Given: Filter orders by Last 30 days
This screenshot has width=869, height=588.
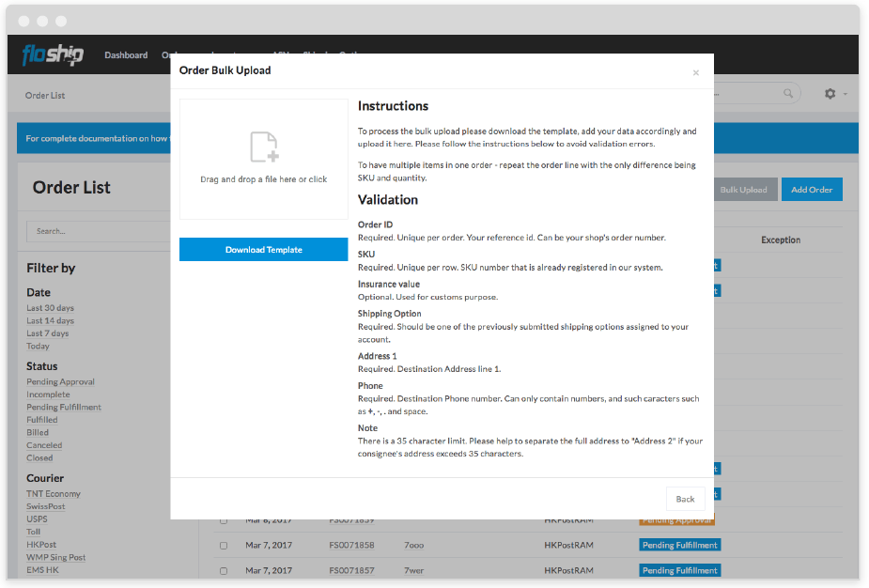Looking at the screenshot, I should [x=50, y=308].
